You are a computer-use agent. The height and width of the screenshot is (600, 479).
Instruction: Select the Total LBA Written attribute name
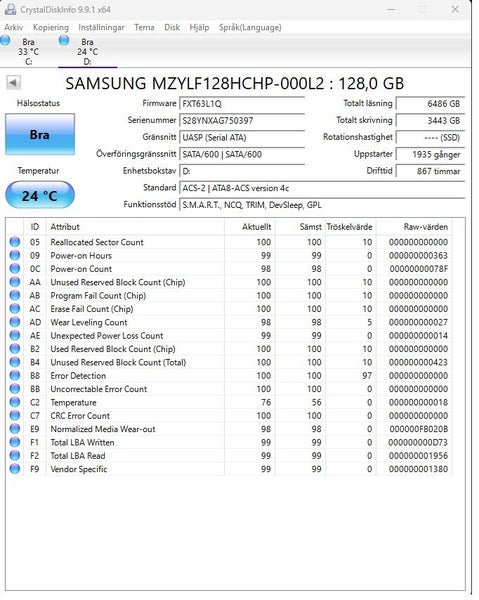(x=82, y=442)
